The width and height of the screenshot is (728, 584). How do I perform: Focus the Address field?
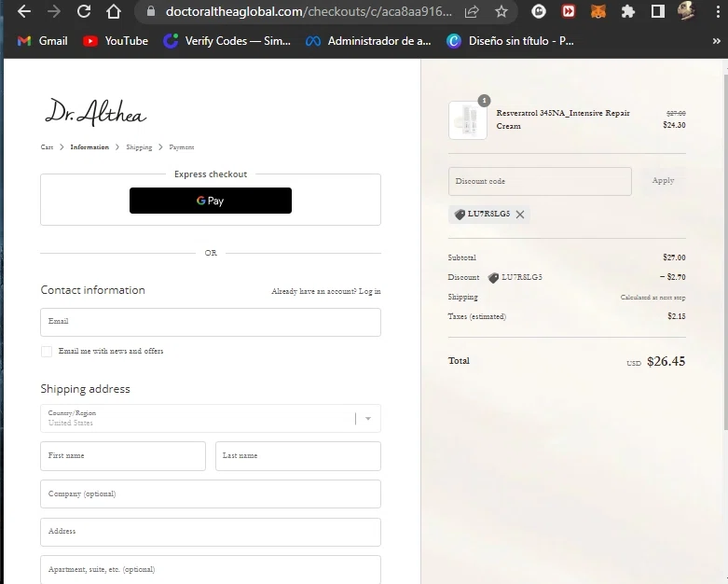click(x=211, y=532)
